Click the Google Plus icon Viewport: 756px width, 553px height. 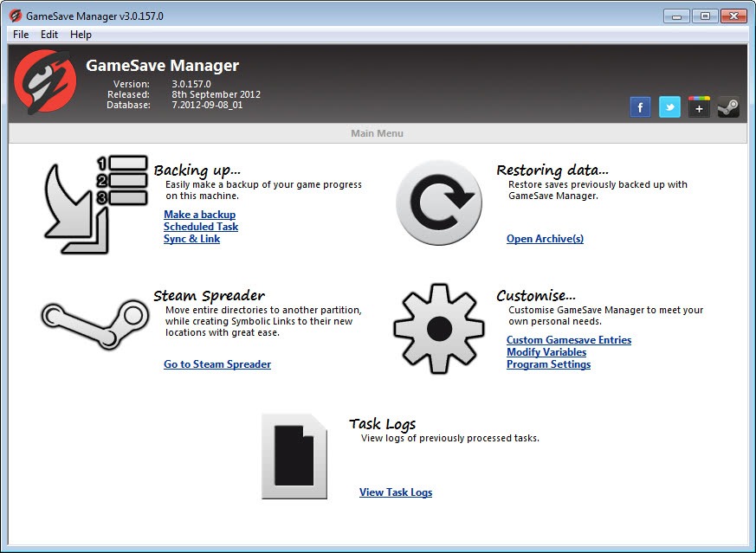699,107
